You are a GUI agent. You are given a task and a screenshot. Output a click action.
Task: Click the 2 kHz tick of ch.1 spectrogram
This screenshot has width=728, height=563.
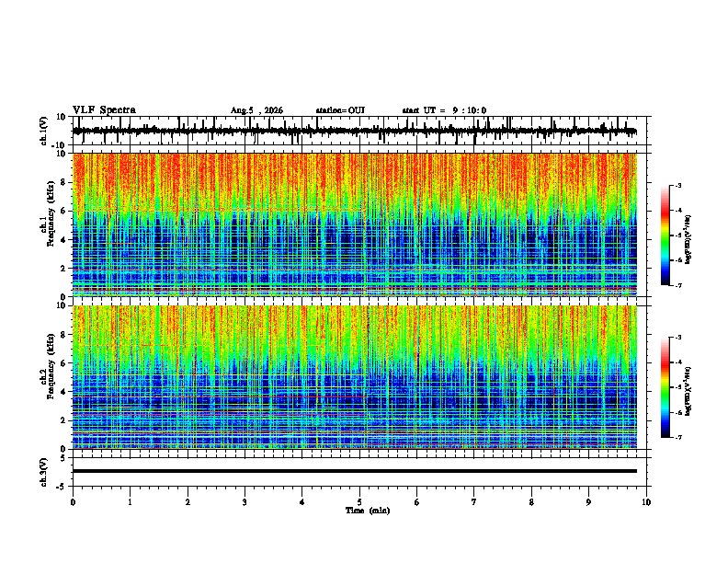click(x=64, y=268)
